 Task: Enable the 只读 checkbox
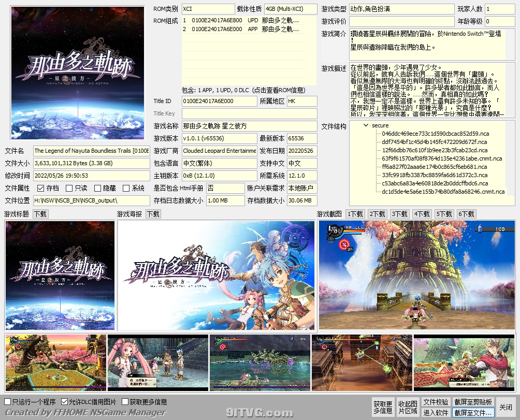[69, 189]
